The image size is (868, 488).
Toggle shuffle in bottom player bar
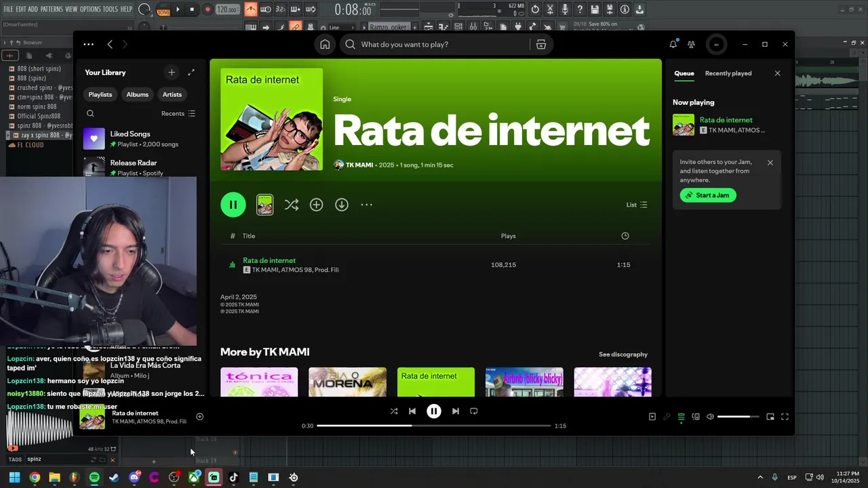(x=394, y=411)
